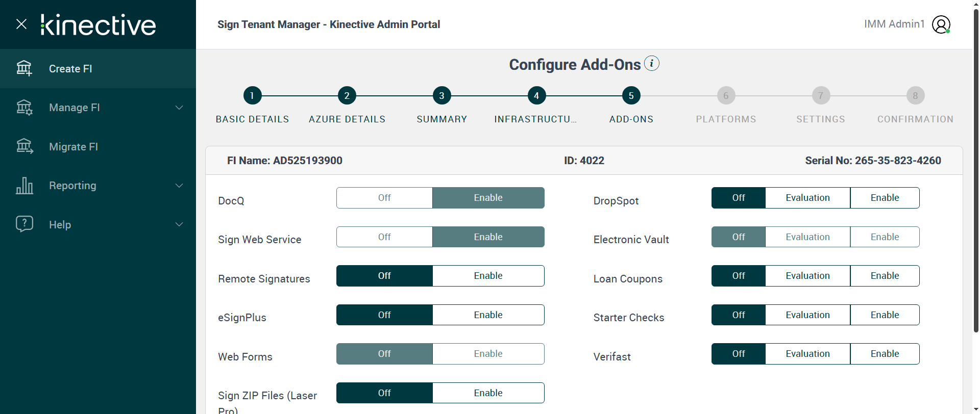
Task: Expand the Manage FI chevron
Action: point(179,108)
